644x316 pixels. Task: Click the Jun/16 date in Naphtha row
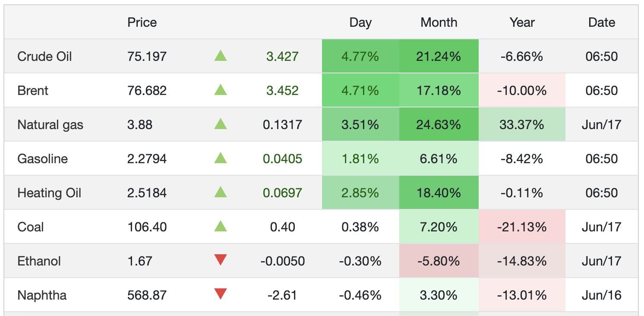coord(602,295)
